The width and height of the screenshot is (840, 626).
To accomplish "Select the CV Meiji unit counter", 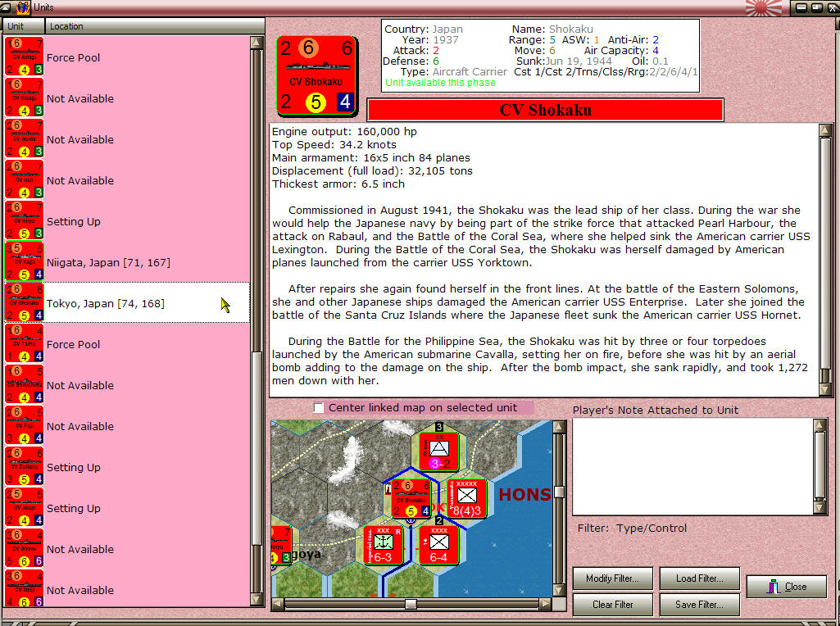I will pyautogui.click(x=24, y=588).
